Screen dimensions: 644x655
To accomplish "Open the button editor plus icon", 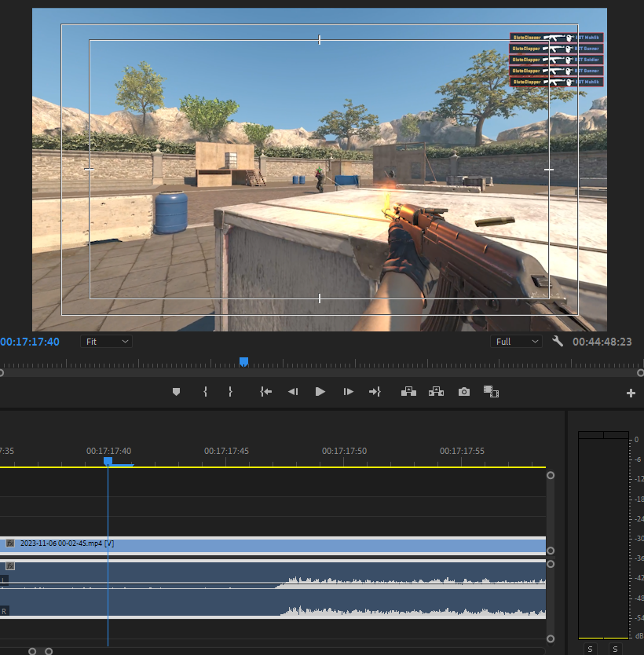I will (x=631, y=393).
